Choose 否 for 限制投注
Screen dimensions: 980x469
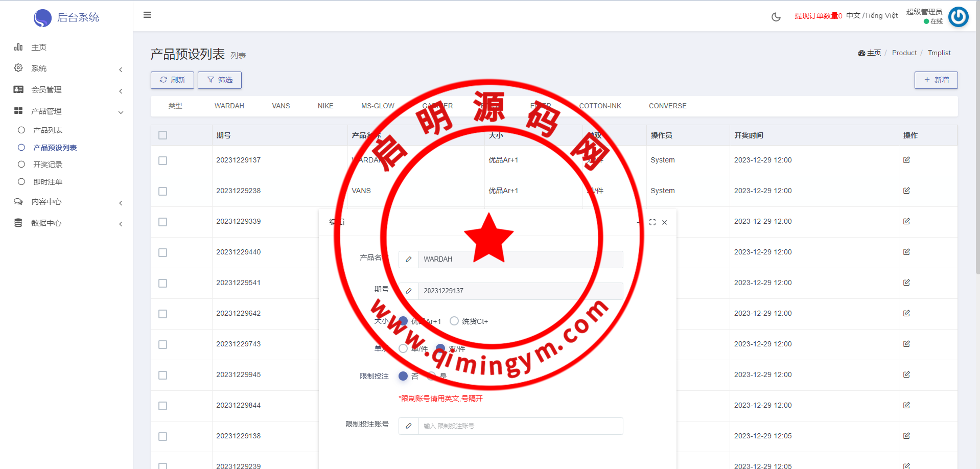(403, 376)
